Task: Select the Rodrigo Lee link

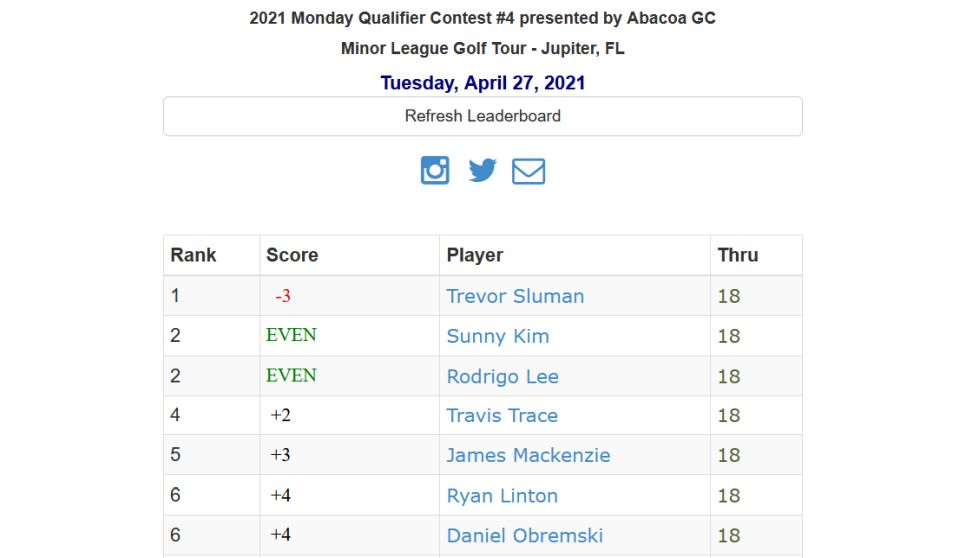Action: point(502,377)
